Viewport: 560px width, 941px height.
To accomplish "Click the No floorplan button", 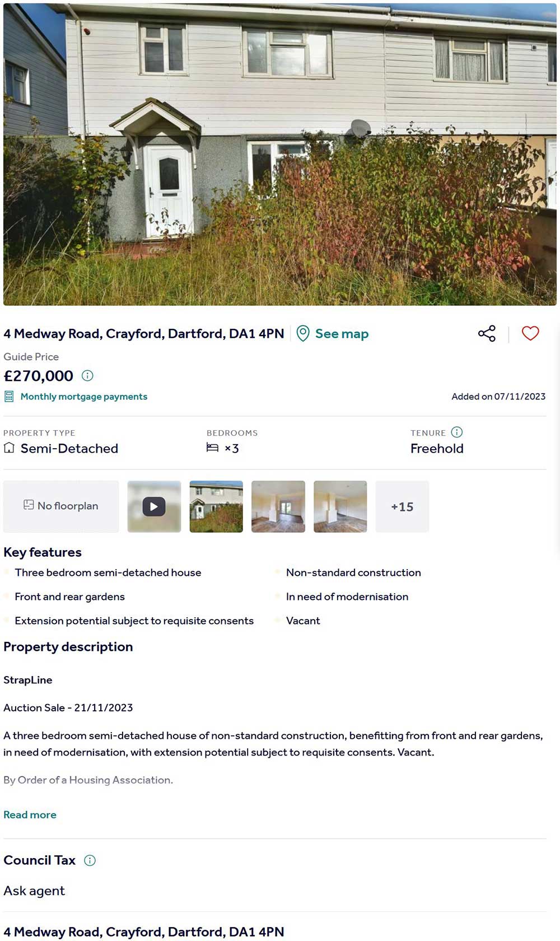I will click(61, 506).
